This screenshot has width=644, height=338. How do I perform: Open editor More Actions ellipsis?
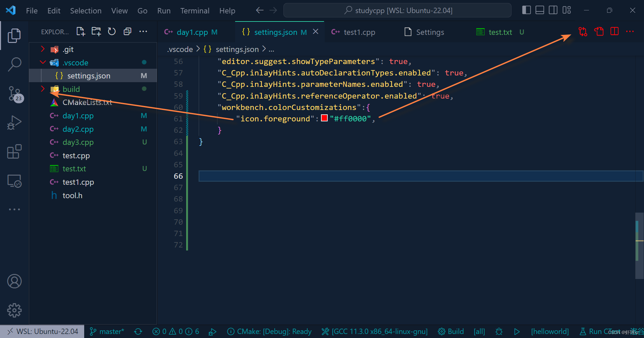coord(630,32)
